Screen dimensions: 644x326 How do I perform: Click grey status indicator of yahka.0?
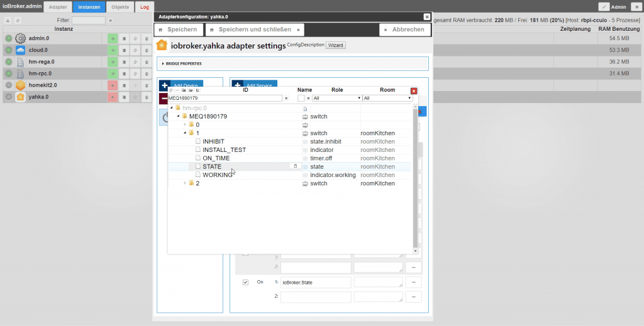point(9,97)
